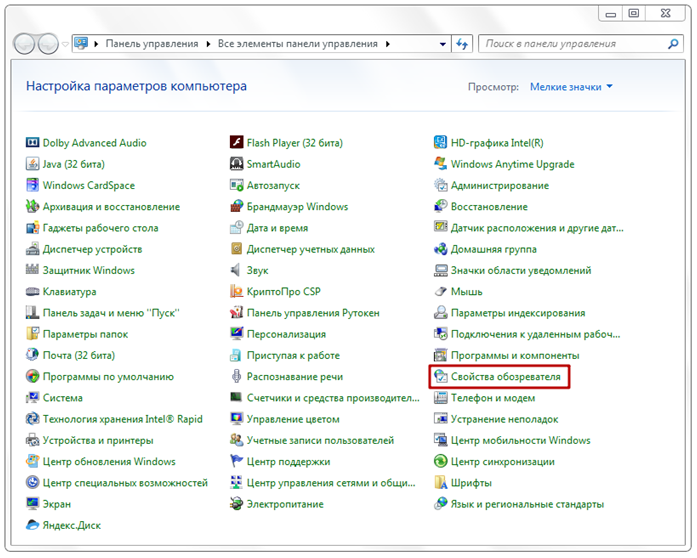Open the Восстановление link

tap(489, 207)
